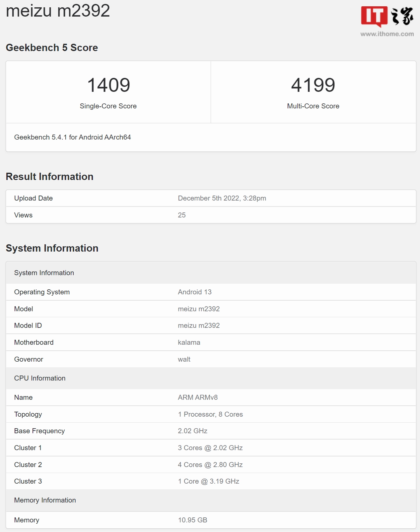Click the meizu m2392 page title
The height and width of the screenshot is (532, 420).
pos(58,11)
